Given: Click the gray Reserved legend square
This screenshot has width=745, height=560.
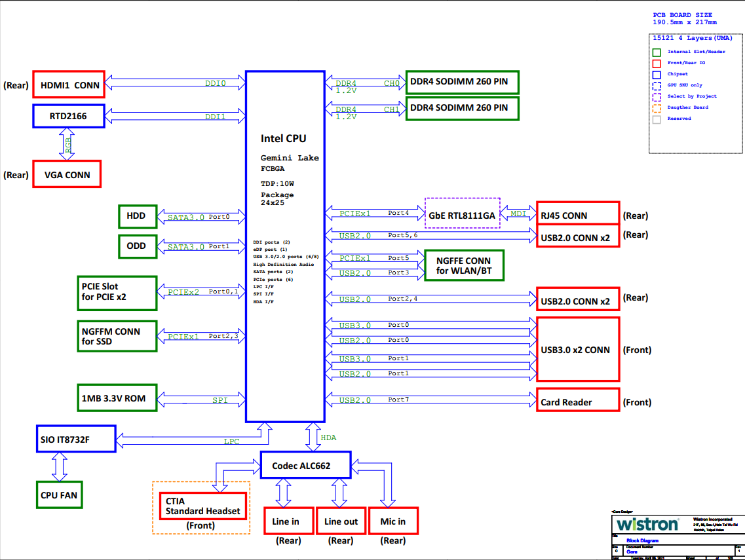Looking at the screenshot, I should pos(657,119).
